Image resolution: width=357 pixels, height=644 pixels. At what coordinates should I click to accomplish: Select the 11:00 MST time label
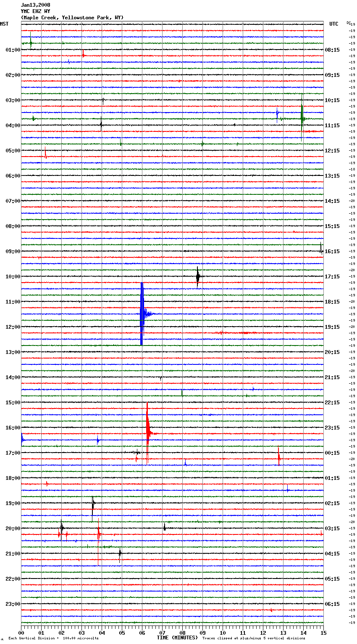click(x=13, y=302)
